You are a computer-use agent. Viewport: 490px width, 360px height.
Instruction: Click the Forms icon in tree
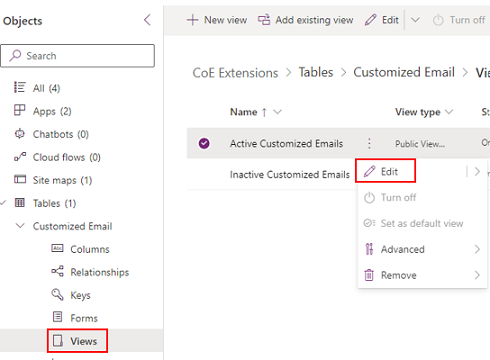point(58,317)
